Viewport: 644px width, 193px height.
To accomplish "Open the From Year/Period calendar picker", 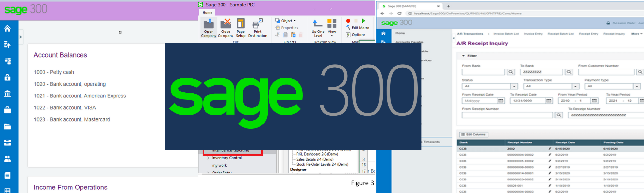I will click(x=594, y=101).
